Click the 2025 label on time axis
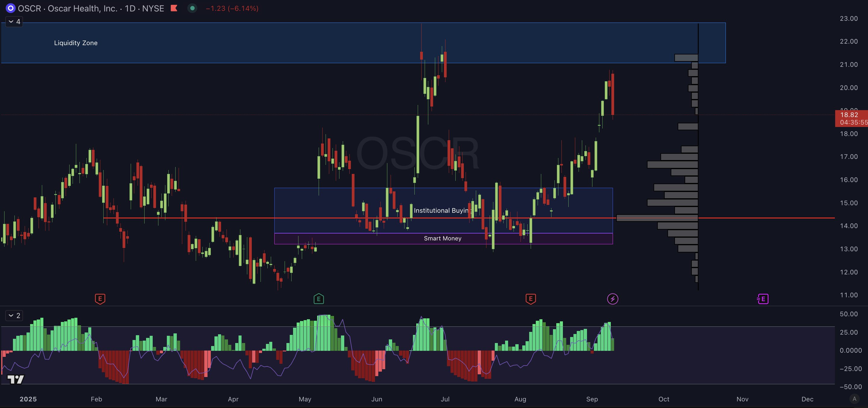The height and width of the screenshot is (408, 868). click(x=28, y=399)
